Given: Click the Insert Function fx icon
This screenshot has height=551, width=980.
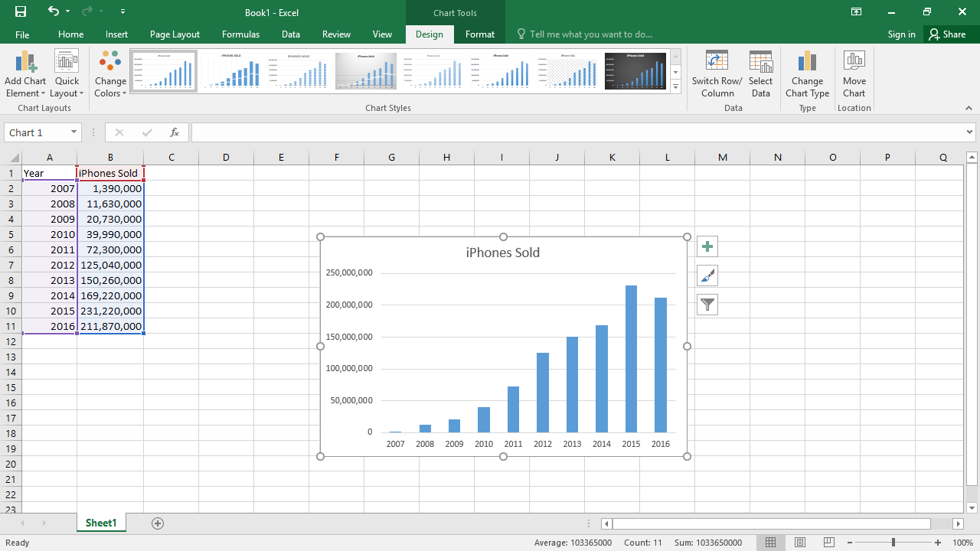Looking at the screenshot, I should (x=175, y=132).
